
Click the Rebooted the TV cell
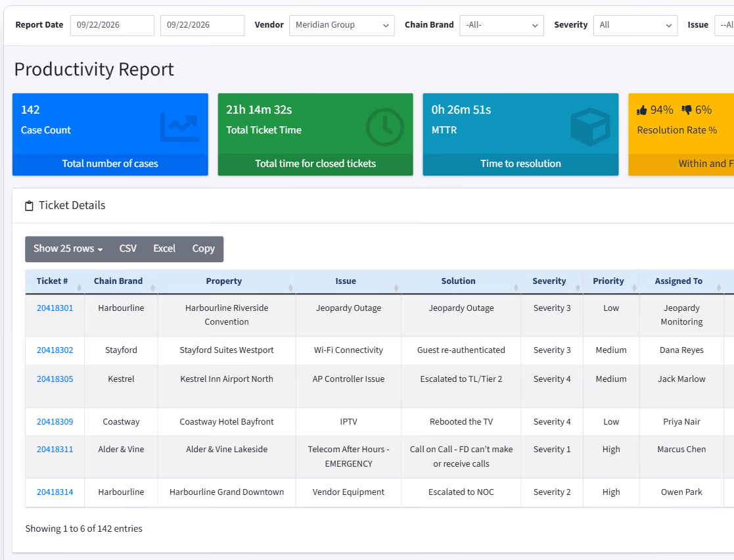(x=461, y=422)
